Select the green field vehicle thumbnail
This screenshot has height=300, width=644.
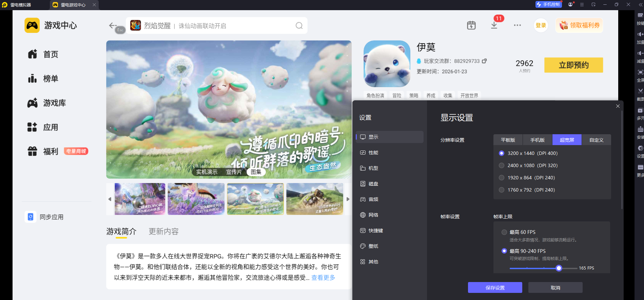coord(315,199)
